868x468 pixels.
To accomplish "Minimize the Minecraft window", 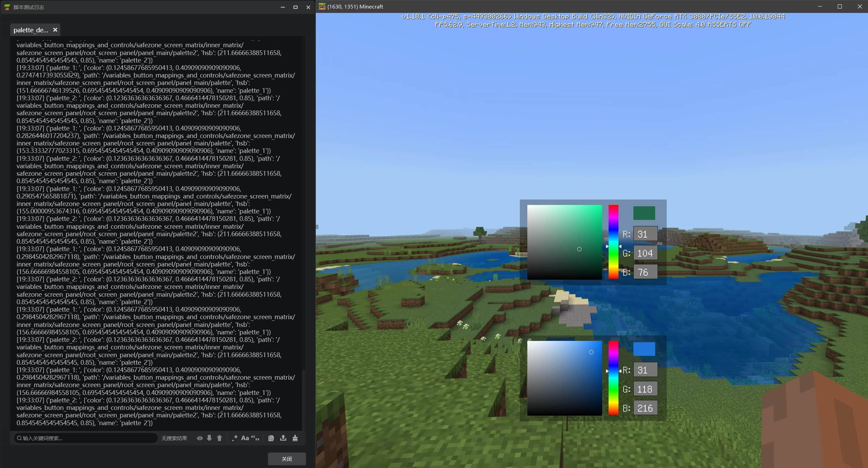I will pyautogui.click(x=820, y=6).
